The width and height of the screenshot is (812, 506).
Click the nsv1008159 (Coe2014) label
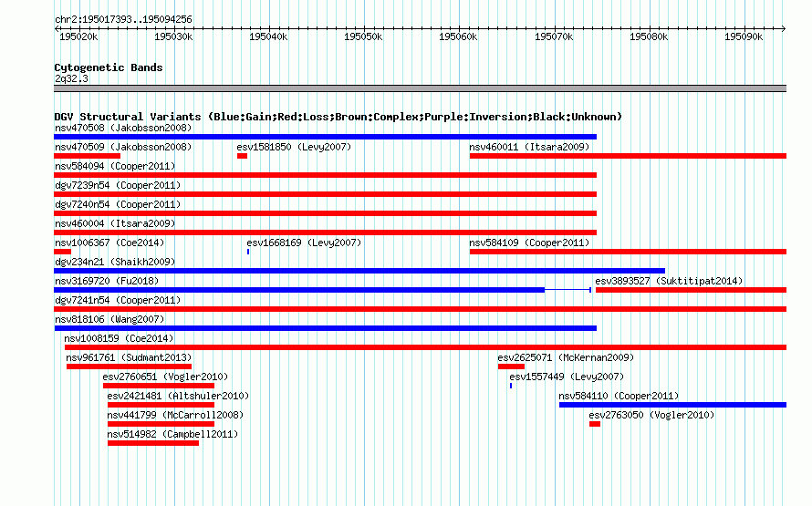(x=120, y=338)
